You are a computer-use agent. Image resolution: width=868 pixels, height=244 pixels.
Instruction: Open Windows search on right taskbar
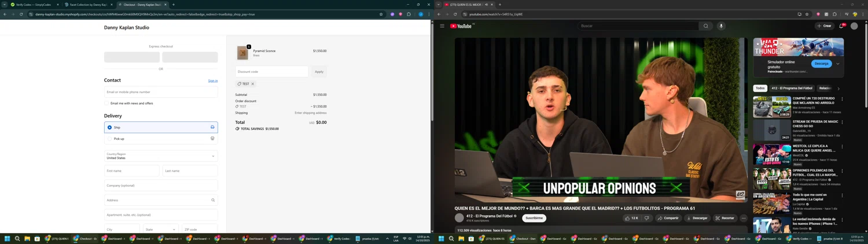pos(451,238)
